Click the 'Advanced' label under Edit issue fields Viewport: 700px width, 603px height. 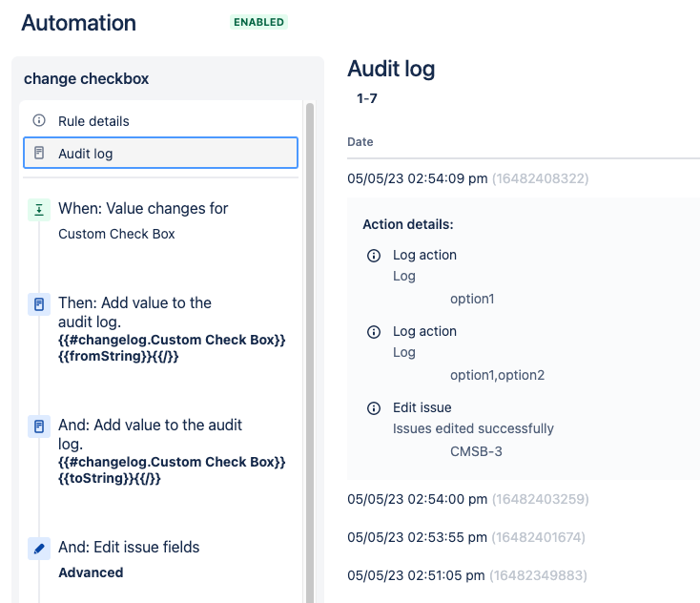[x=91, y=572]
